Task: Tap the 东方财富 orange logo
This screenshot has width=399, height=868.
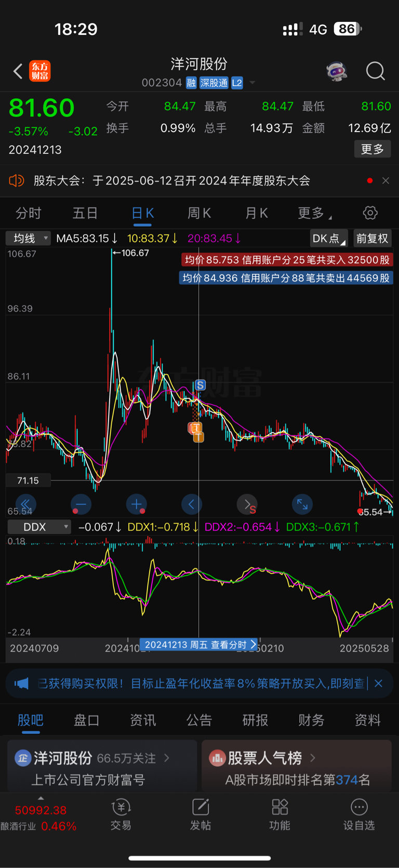Action: [40, 71]
